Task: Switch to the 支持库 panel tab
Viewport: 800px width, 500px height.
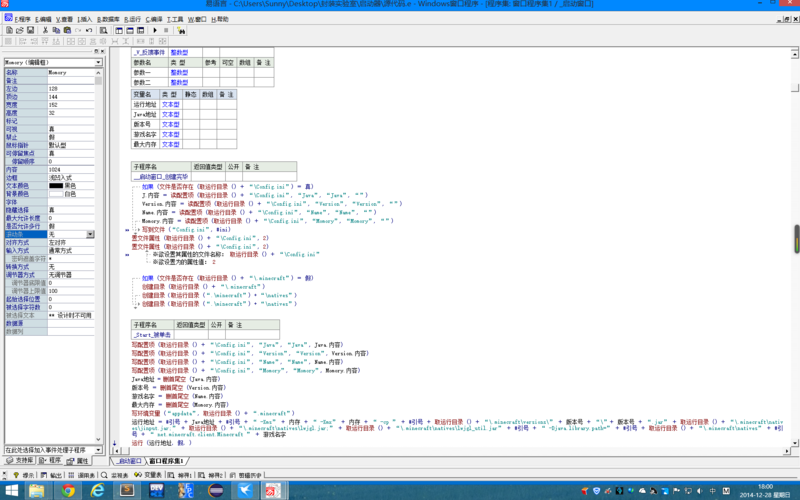Action: (20, 461)
